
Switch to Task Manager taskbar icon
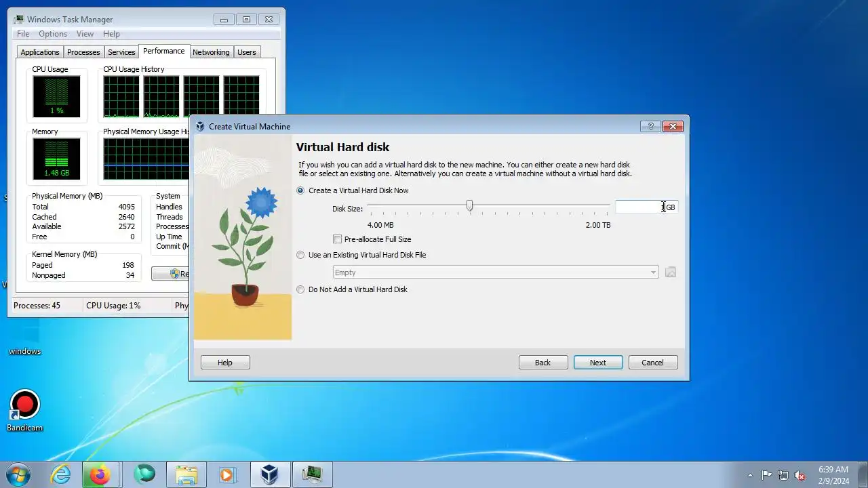(312, 474)
